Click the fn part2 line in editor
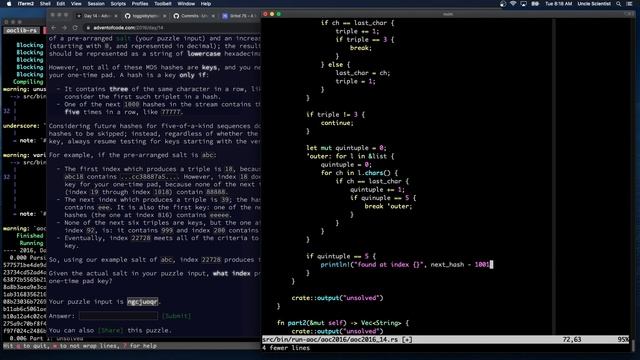 point(343,323)
